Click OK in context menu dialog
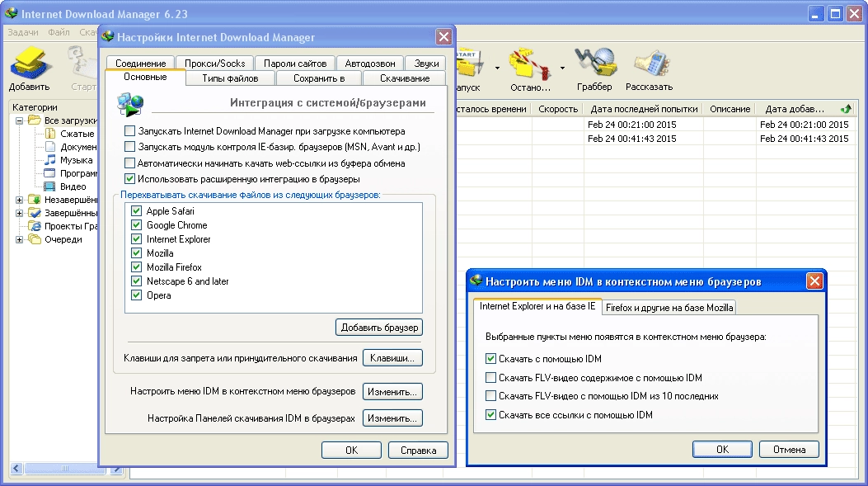The width and height of the screenshot is (868, 486). click(722, 449)
